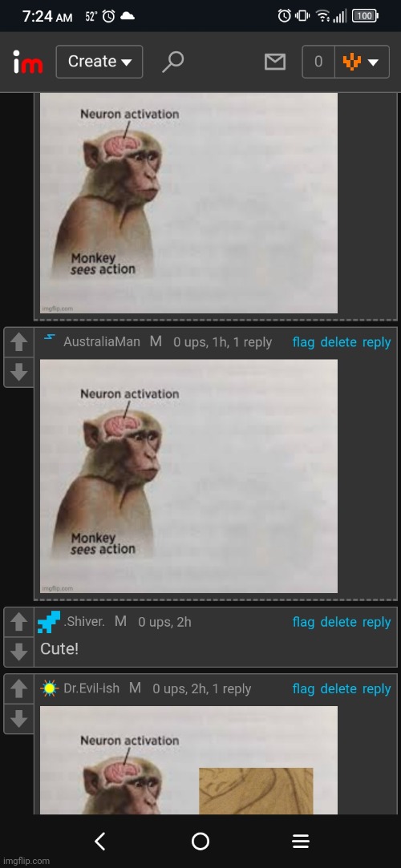Screen dimensions: 401x868
Task: Downvote Dr.Evil-ish's comment
Action: (x=18, y=719)
